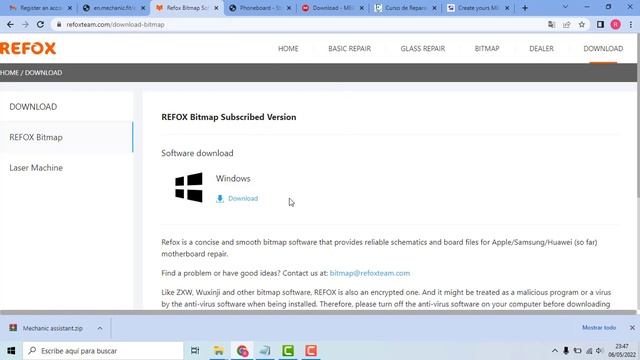Click the translate page icon
The image size is (640, 360).
point(551,24)
